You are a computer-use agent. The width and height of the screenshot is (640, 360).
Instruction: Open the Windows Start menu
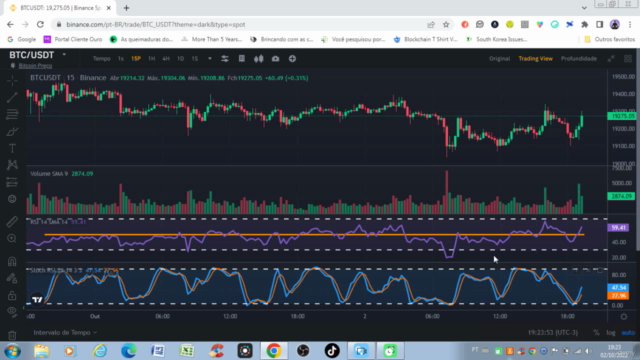pyautogui.click(x=12, y=351)
